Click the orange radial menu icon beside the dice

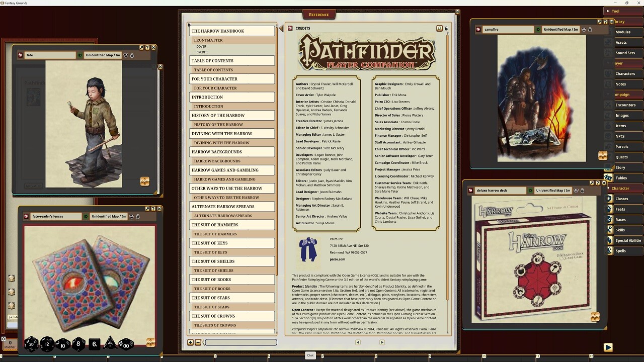[x=150, y=343]
